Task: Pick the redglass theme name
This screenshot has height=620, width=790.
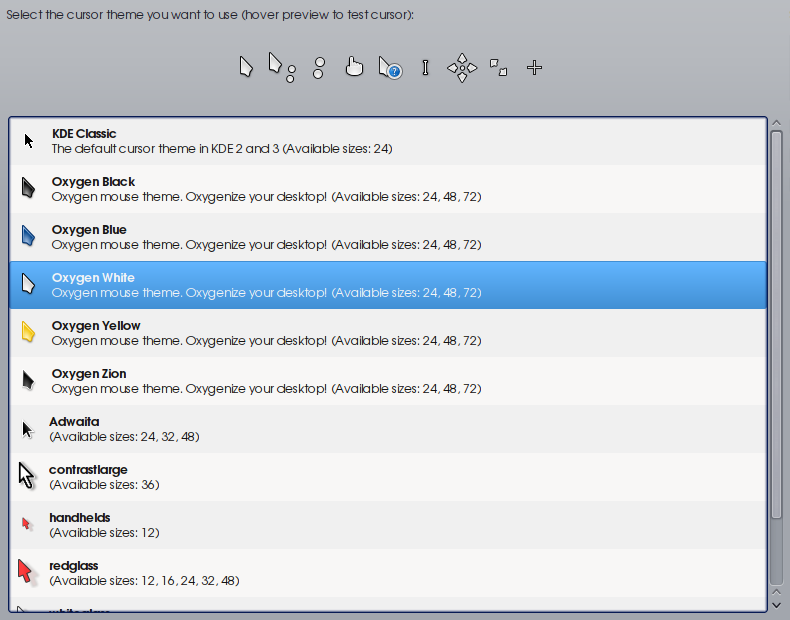Action: point(74,566)
